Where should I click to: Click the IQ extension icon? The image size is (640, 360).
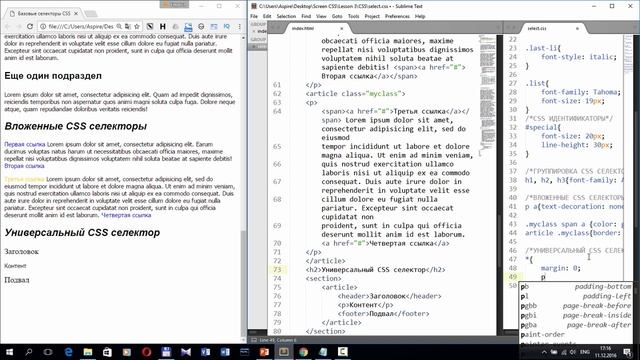pyautogui.click(x=227, y=26)
